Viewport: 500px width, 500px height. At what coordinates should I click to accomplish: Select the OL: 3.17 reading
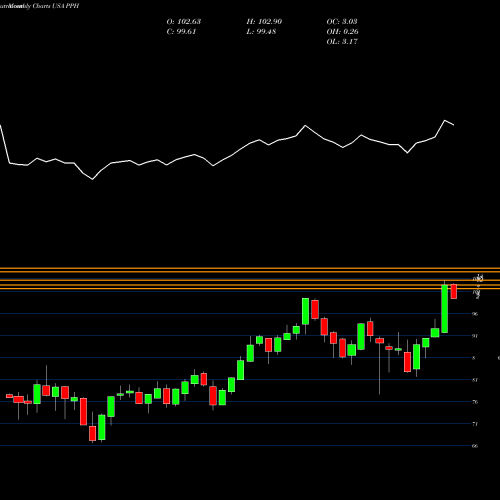click(x=342, y=42)
